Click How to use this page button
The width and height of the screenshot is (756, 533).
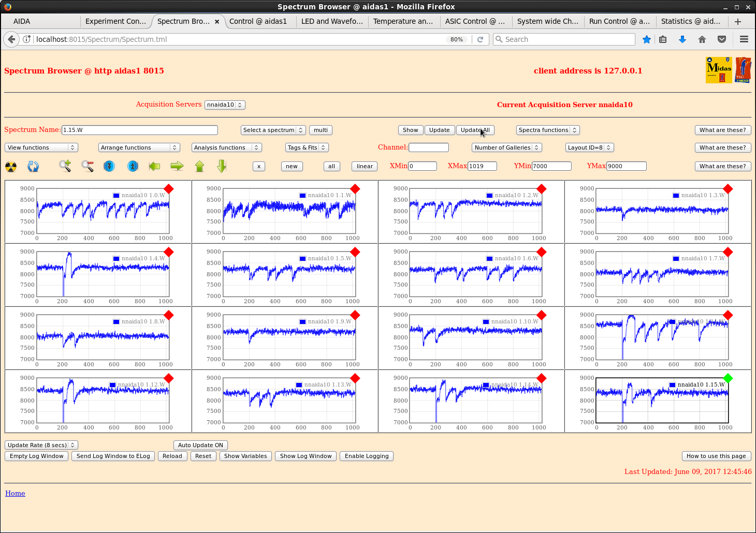click(x=716, y=456)
